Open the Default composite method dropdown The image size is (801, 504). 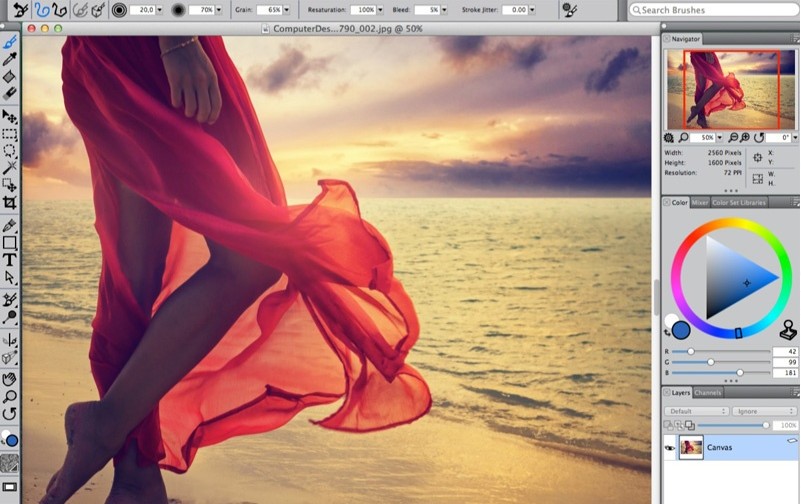point(697,411)
